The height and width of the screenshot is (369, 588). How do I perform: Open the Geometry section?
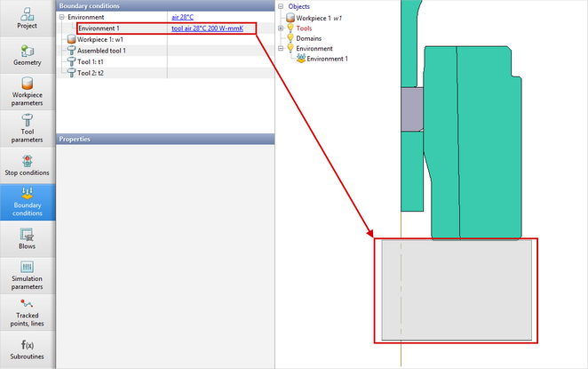pyautogui.click(x=27, y=55)
